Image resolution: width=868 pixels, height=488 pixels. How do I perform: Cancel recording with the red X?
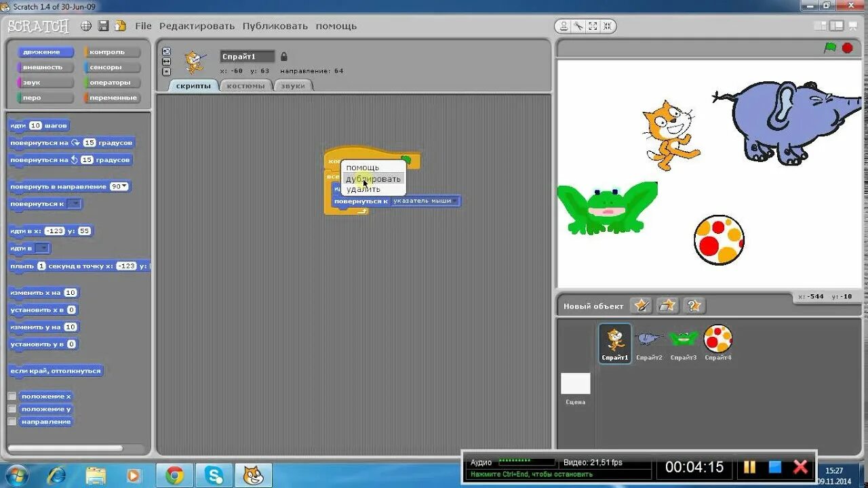pos(801,467)
